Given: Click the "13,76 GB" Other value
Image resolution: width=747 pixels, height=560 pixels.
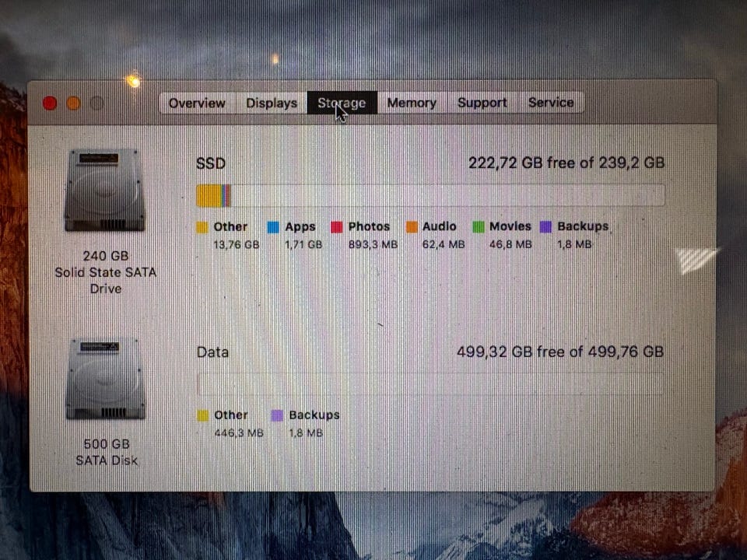Looking at the screenshot, I should (x=237, y=245).
